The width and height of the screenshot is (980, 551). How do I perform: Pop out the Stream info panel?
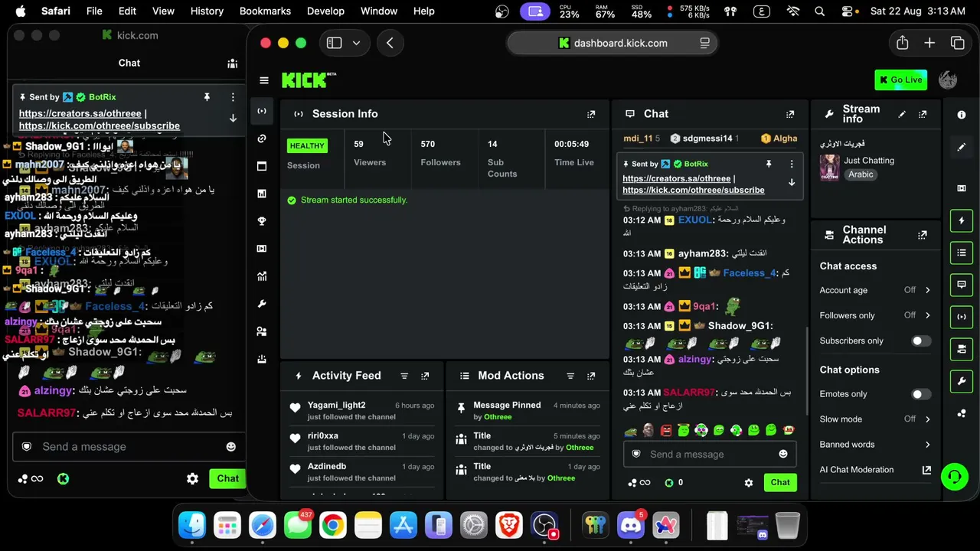pyautogui.click(x=923, y=114)
